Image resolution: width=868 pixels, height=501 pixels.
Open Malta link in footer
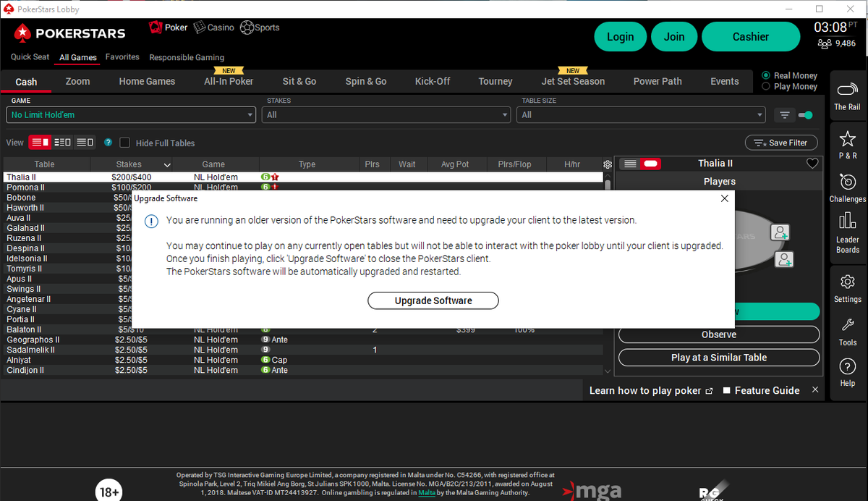[427, 492]
